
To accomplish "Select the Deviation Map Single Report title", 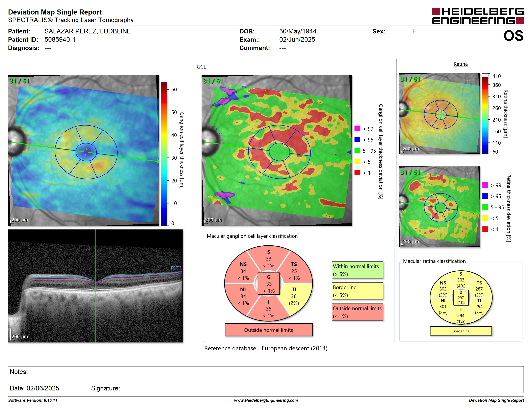I will (55, 12).
